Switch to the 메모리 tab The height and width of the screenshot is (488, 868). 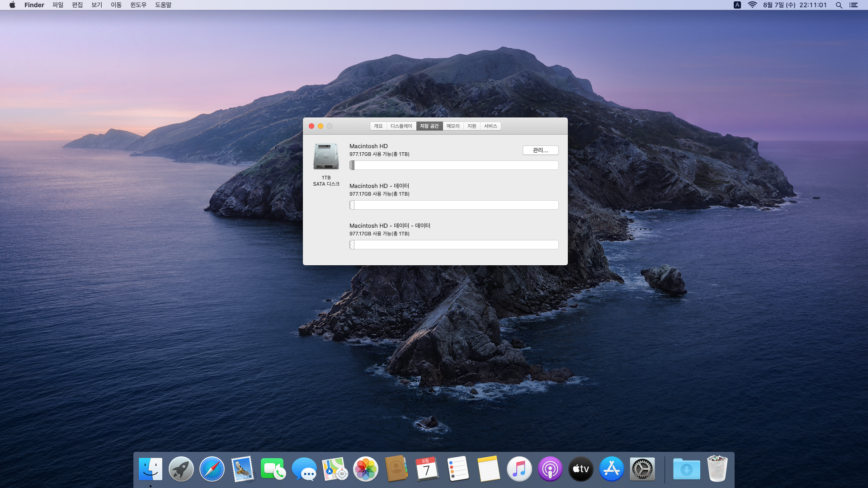click(453, 126)
